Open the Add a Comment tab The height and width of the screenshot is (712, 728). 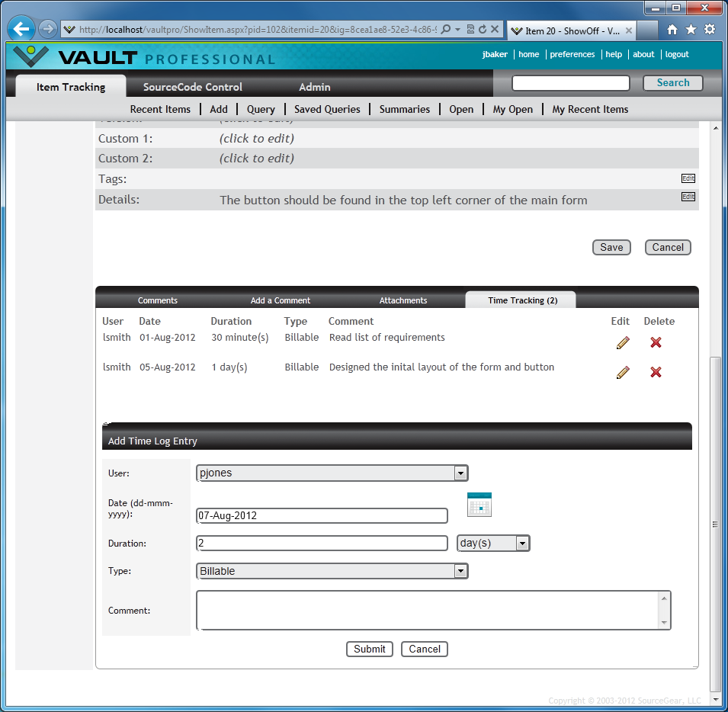click(x=281, y=300)
